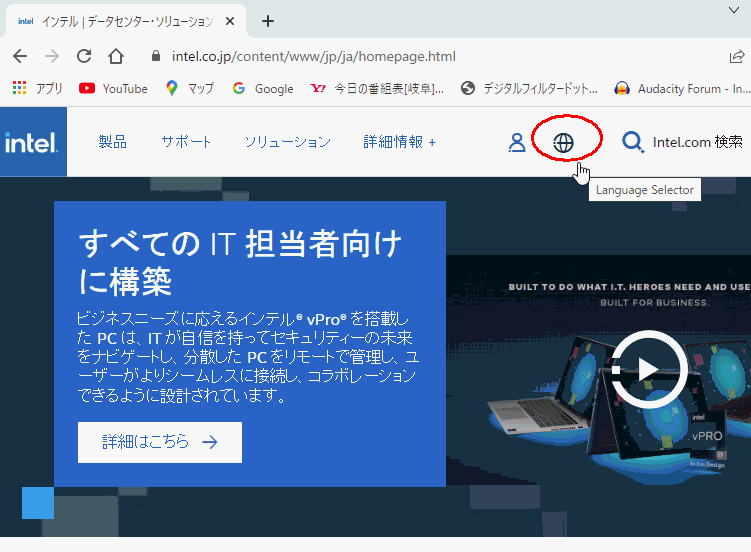The height and width of the screenshot is (552, 751).
Task: Open the アプリ apps grid bookmark
Action: click(37, 88)
